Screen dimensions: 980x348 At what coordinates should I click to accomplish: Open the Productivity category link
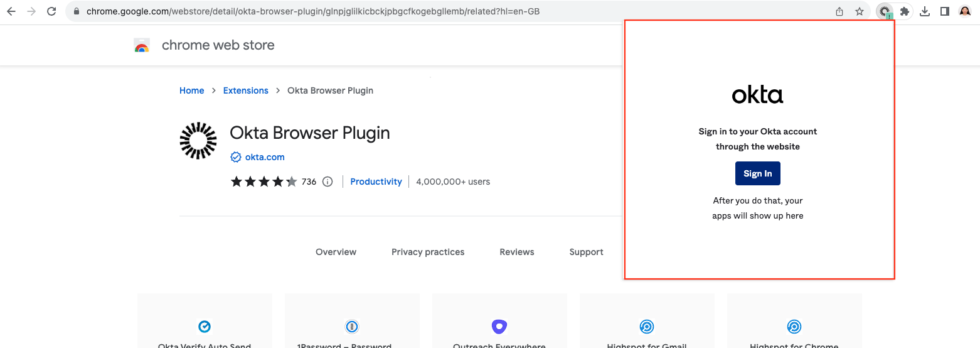(x=376, y=182)
